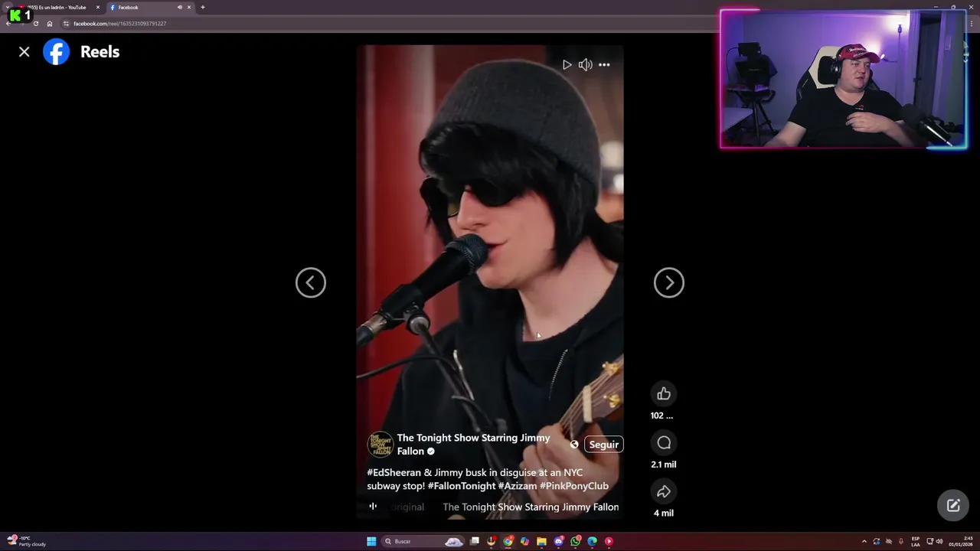Screen dimensions: 980x551
Task: Open The Tonight Show profile picture
Action: coord(380,445)
